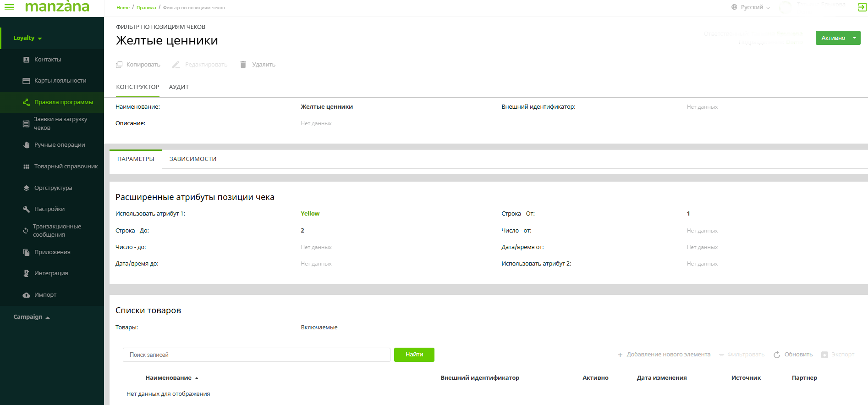Viewport: 868px width, 405px height.
Task: Click the Настройки wrench icon
Action: point(26,209)
